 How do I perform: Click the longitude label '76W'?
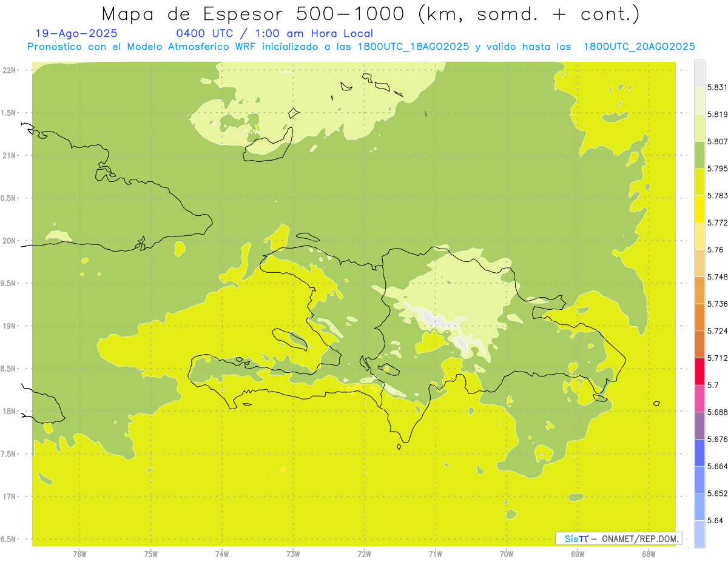click(79, 554)
